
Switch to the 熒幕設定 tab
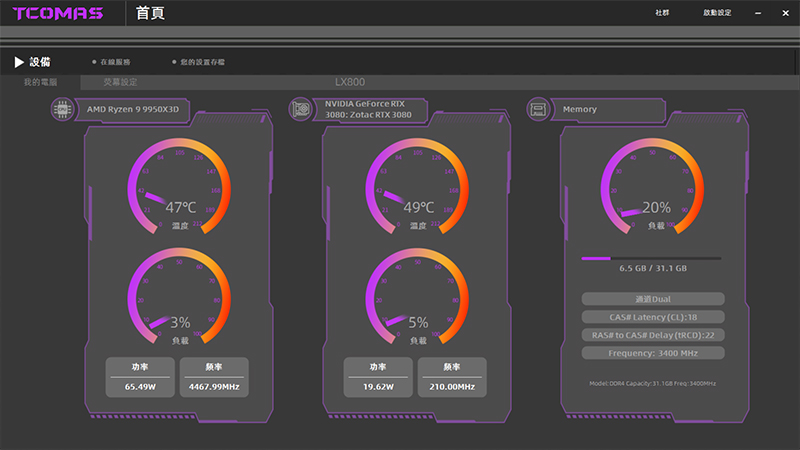point(120,81)
